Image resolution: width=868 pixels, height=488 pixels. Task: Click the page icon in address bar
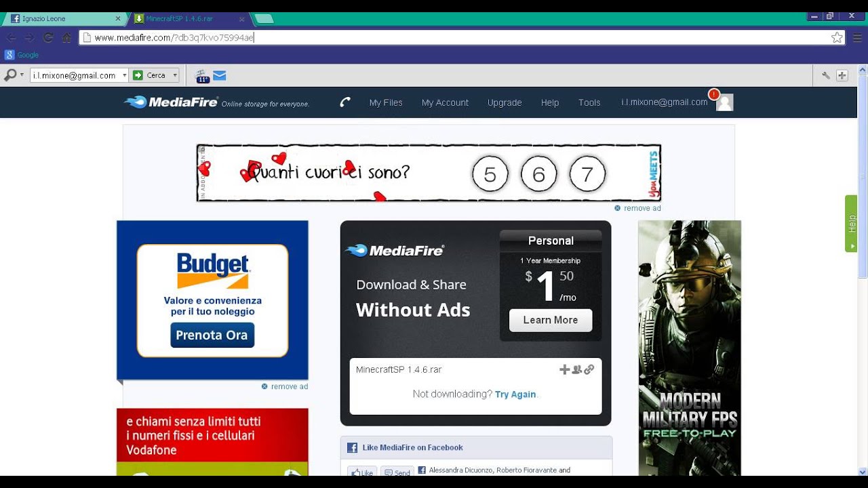(87, 38)
